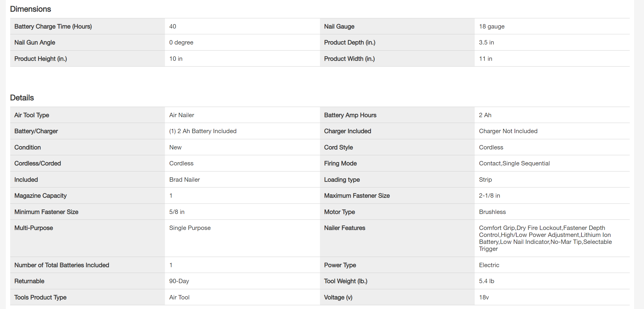Click the Battery Amp Hours label
Screen dimensions: 644x309
(350, 115)
